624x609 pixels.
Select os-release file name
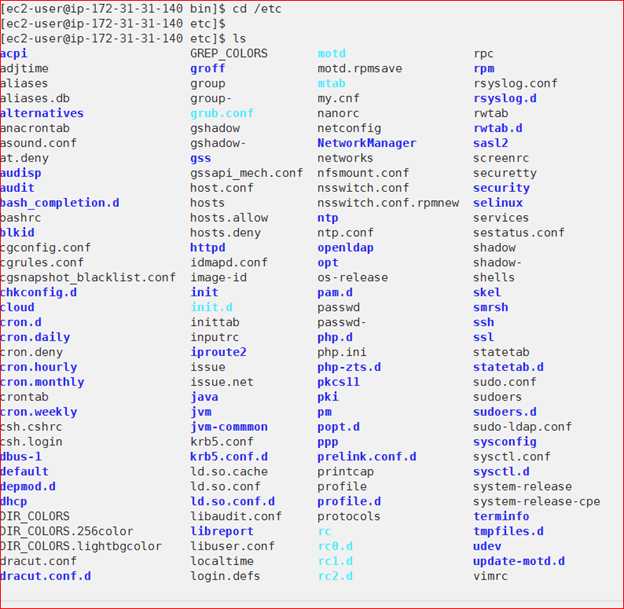353,277
